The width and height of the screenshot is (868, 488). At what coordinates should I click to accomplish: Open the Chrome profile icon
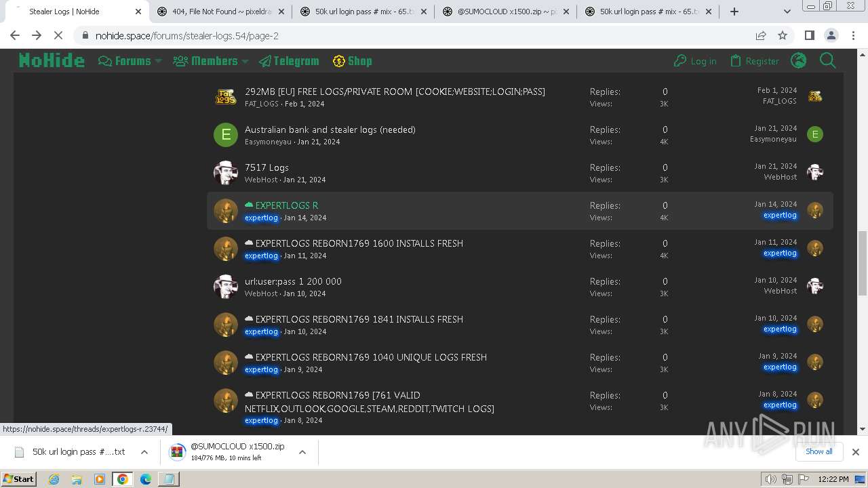831,35
